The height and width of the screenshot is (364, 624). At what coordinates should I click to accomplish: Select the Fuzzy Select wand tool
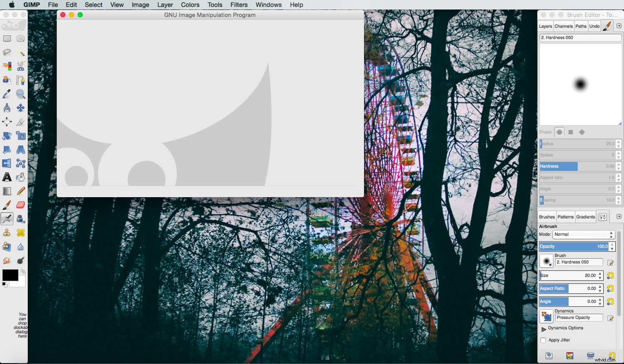click(x=20, y=52)
